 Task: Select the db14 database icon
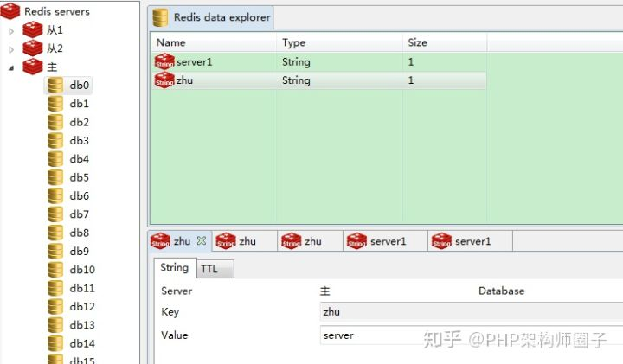click(55, 343)
